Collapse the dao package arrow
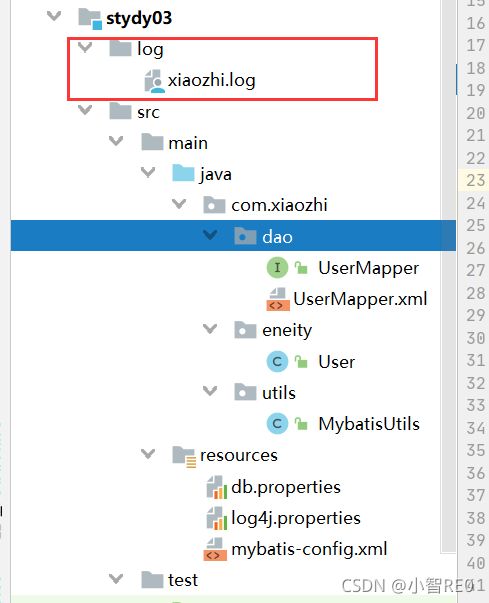This screenshot has width=489, height=603. pos(210,235)
